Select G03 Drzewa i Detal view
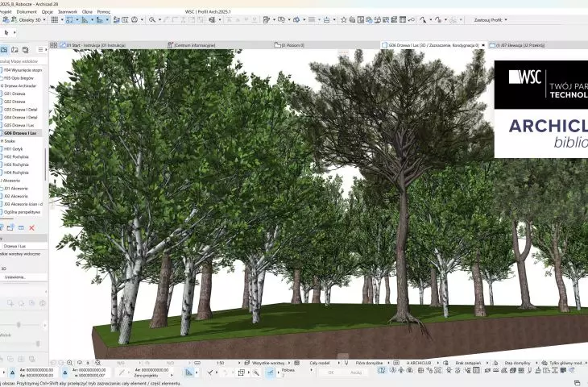The width and height of the screenshot is (588, 387). 20,110
